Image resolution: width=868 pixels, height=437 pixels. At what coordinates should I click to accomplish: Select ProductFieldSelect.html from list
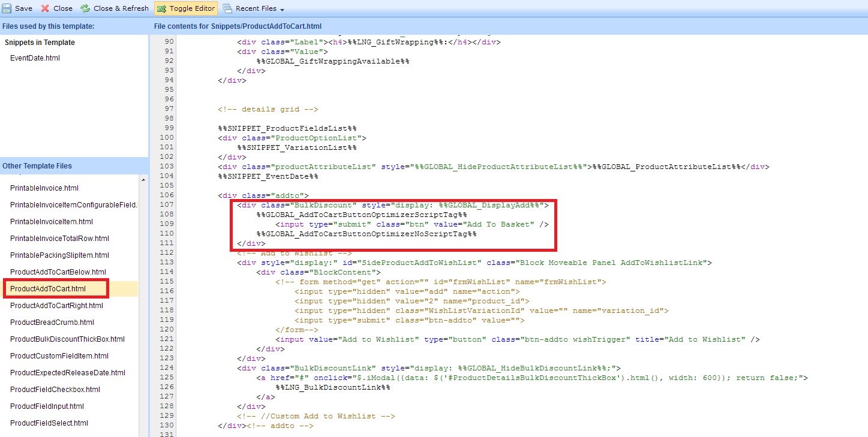pyautogui.click(x=49, y=423)
